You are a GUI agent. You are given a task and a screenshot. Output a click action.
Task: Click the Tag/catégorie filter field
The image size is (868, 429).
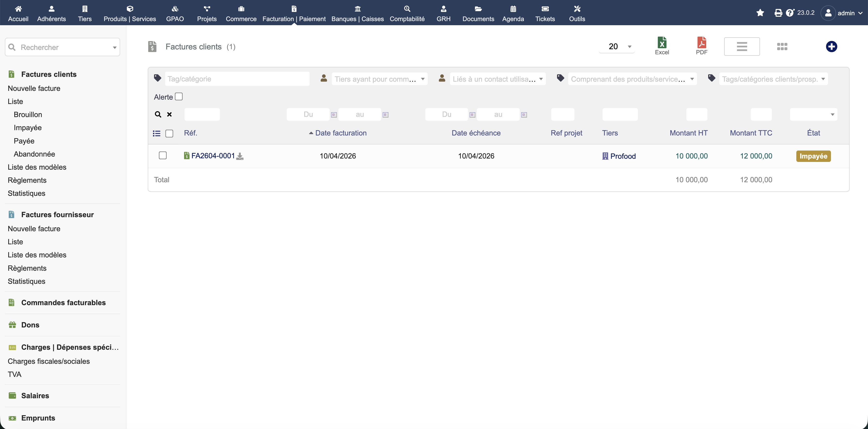[237, 79]
